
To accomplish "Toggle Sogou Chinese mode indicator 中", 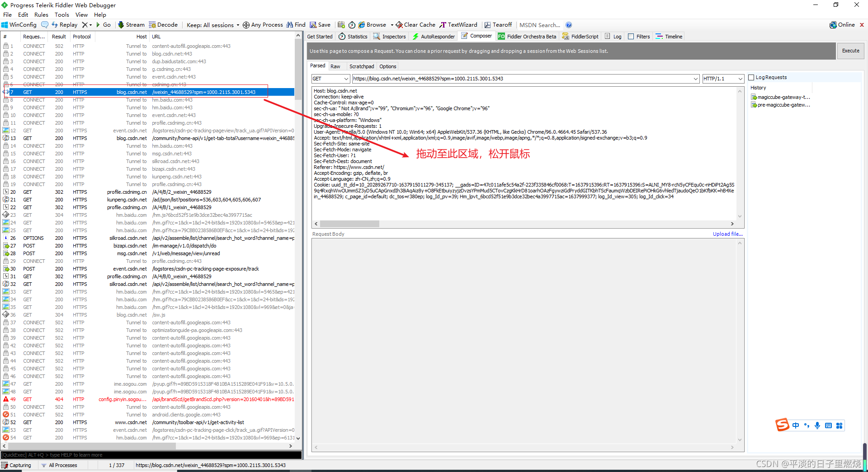I will (796, 425).
